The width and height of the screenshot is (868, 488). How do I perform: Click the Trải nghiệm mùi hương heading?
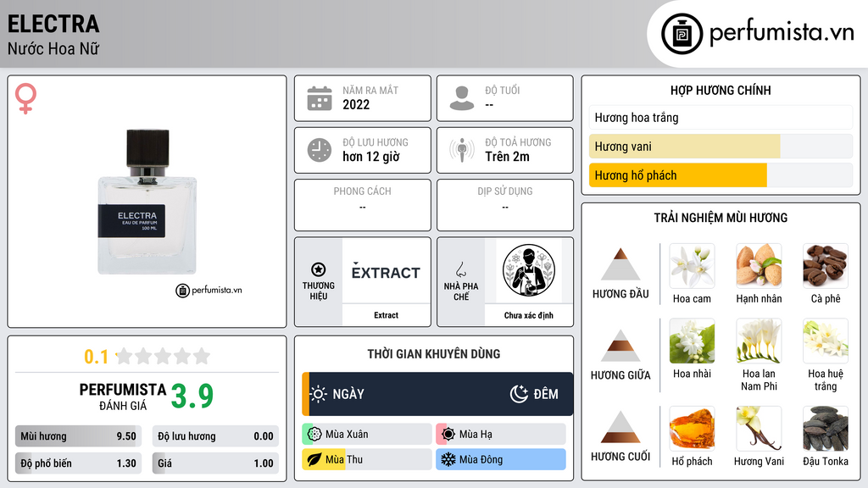(x=721, y=218)
